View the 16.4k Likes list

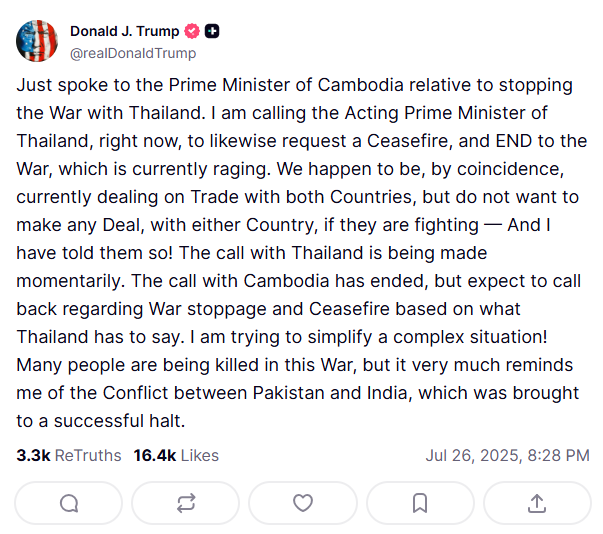click(x=176, y=456)
